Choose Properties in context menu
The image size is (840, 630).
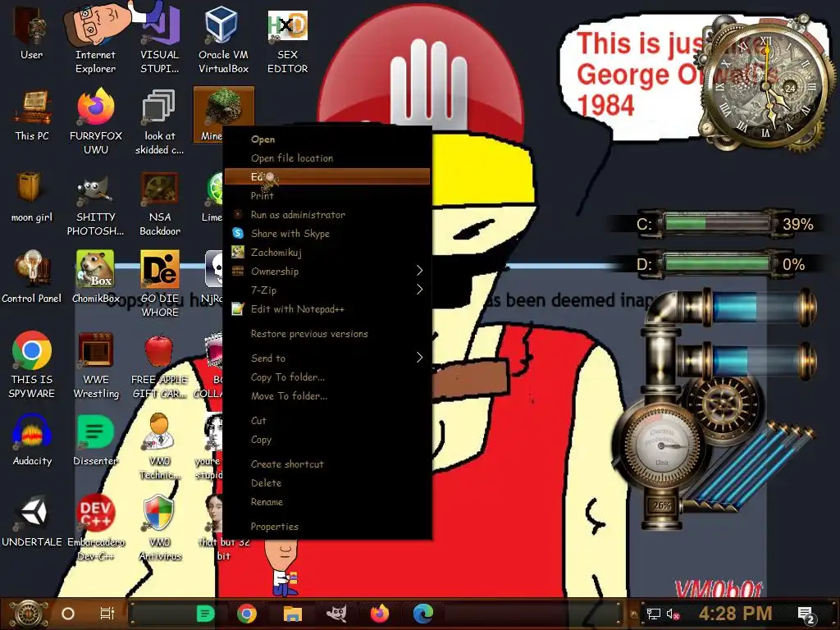coord(326,527)
